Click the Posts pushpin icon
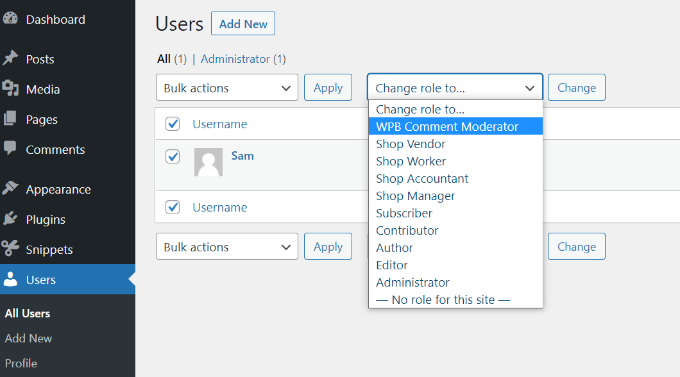680x377 pixels. click(10, 58)
